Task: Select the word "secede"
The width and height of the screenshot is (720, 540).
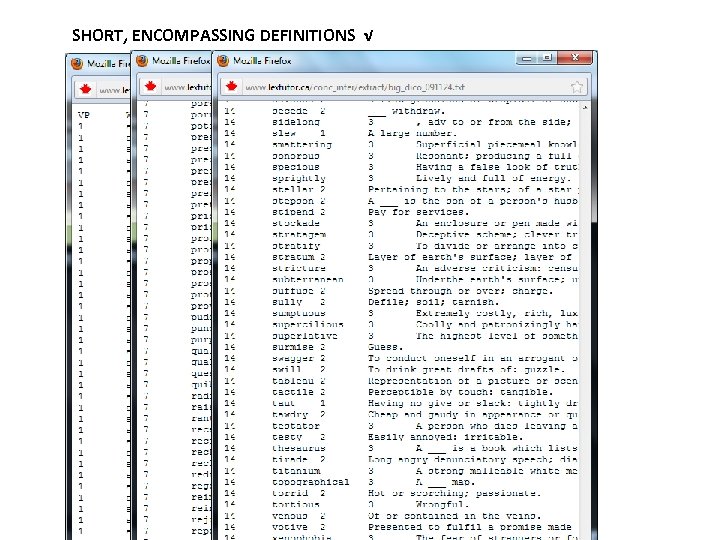Action: (x=289, y=111)
